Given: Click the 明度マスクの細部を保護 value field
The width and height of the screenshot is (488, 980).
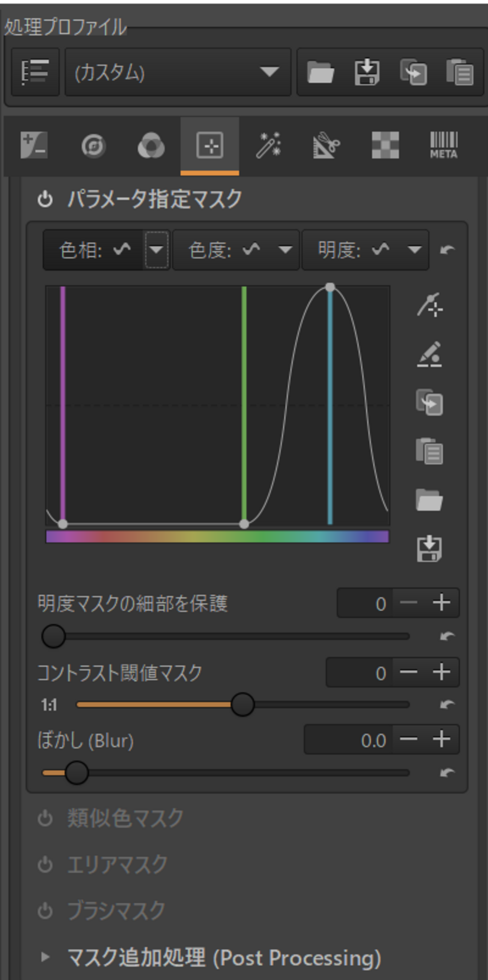Looking at the screenshot, I should (364, 603).
